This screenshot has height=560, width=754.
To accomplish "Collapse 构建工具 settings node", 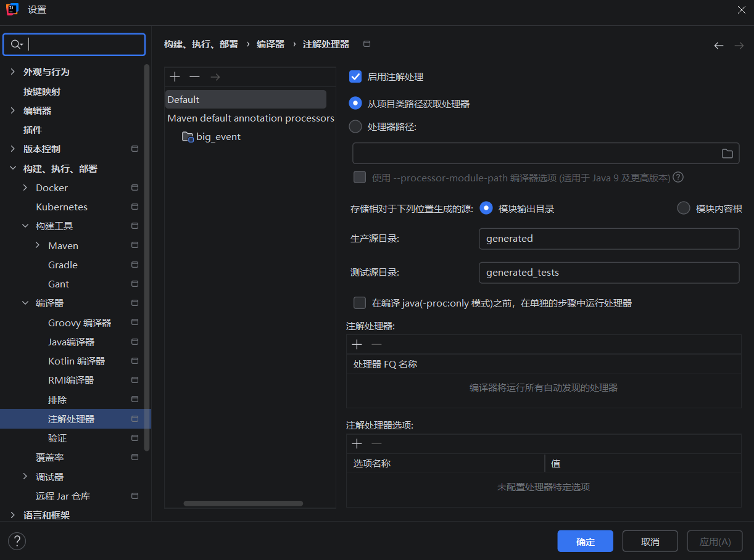I will point(25,226).
